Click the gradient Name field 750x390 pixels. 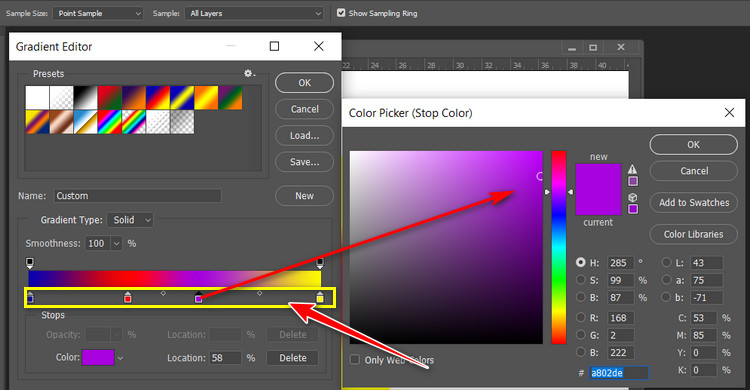pyautogui.click(x=137, y=196)
